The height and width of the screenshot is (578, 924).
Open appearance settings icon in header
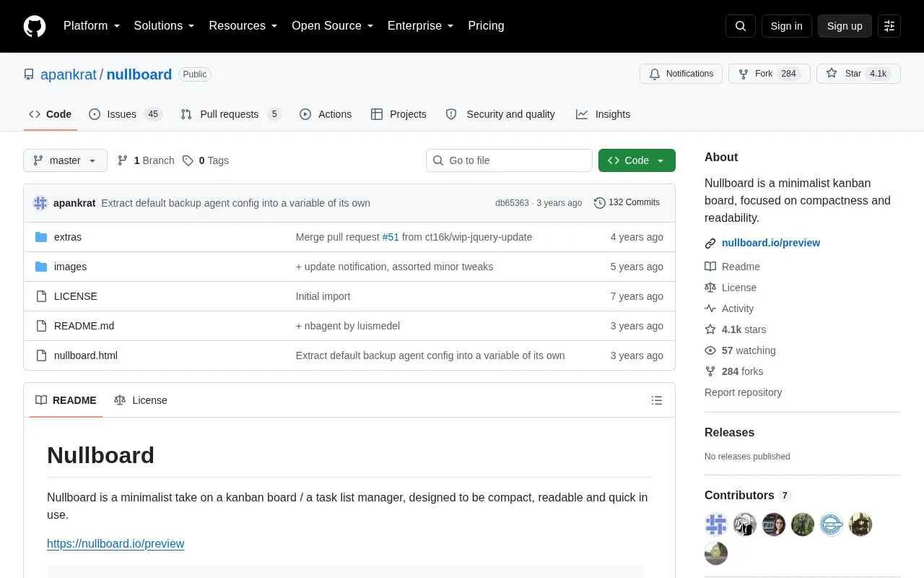click(889, 26)
